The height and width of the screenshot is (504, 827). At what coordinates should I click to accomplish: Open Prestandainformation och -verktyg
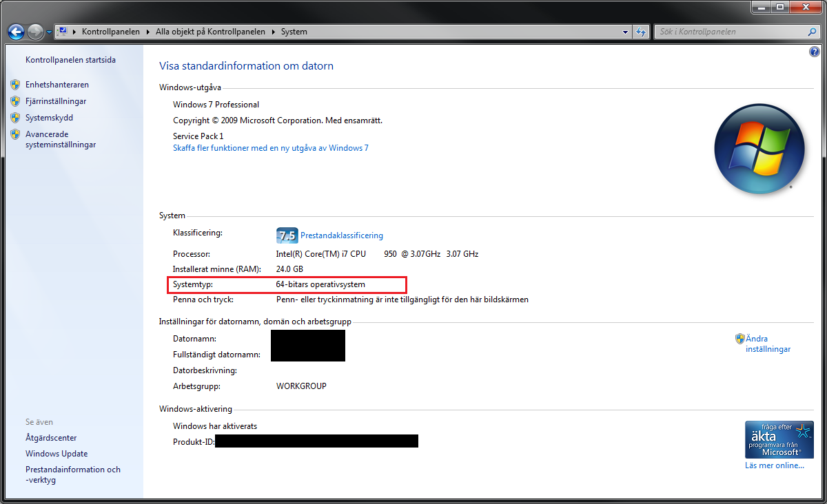tap(73, 475)
